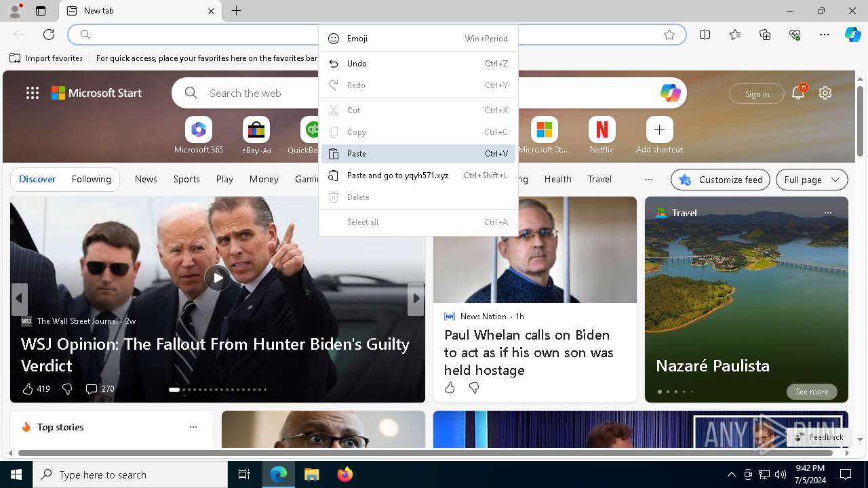Click Customize feed button
The image size is (868, 488).
point(720,180)
